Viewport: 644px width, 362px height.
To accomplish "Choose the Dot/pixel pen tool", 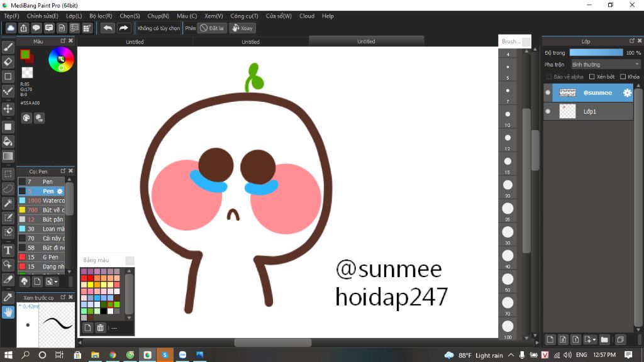I will point(8,91).
